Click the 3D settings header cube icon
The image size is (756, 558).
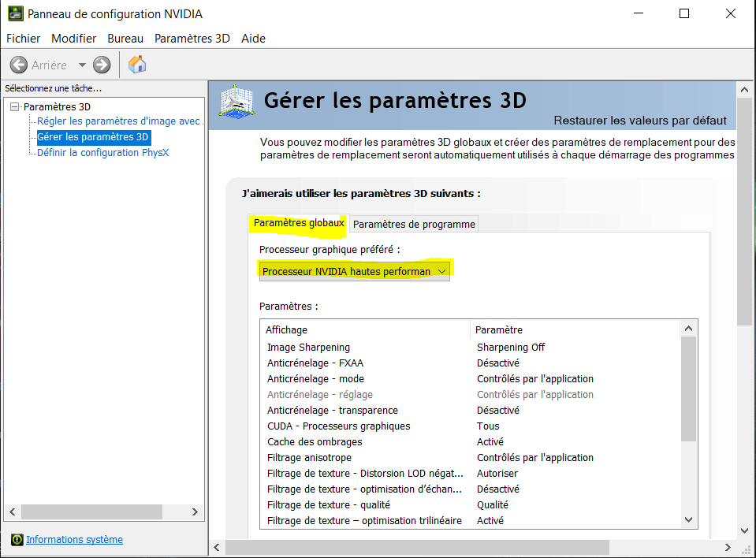click(x=236, y=102)
